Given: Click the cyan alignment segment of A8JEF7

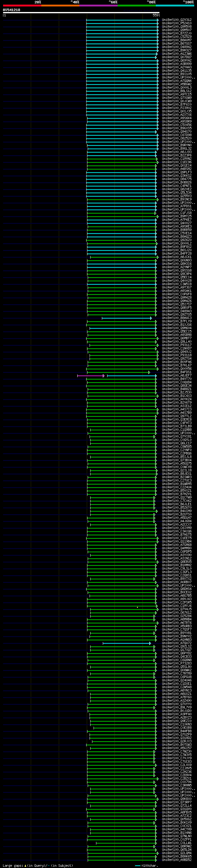Looking at the screenshot, I should coord(132,376).
